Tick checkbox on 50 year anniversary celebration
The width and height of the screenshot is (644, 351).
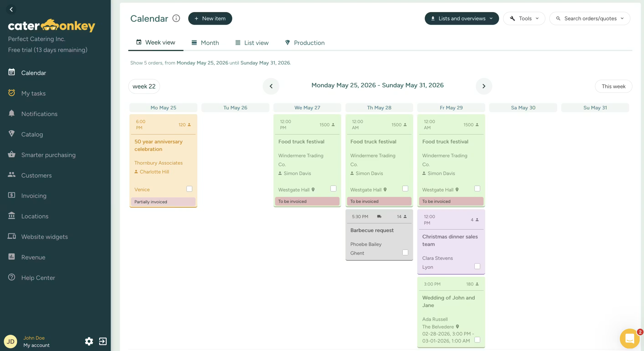pyautogui.click(x=189, y=189)
